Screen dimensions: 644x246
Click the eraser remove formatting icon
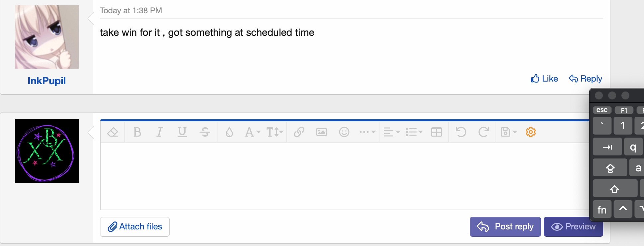(x=113, y=132)
